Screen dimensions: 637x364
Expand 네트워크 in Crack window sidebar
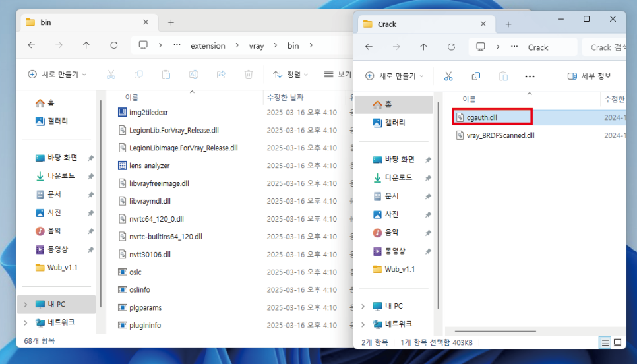click(x=363, y=324)
